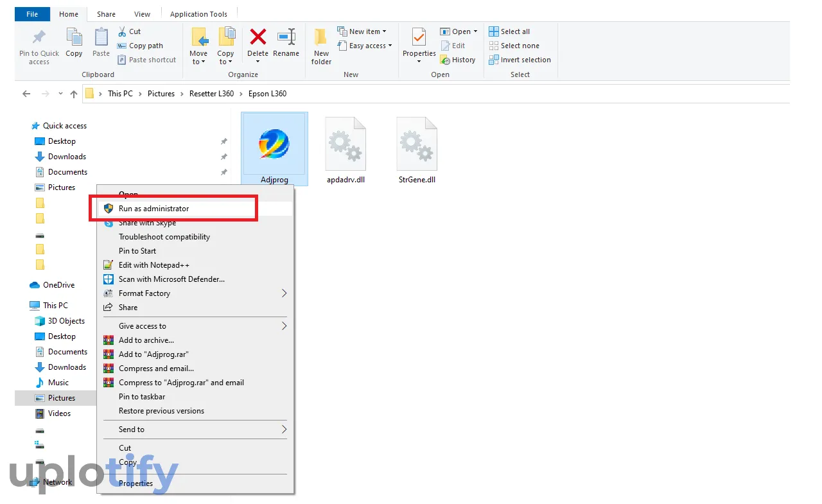This screenshot has width=822, height=504.
Task: Click the Back navigation arrow
Action: click(x=26, y=94)
